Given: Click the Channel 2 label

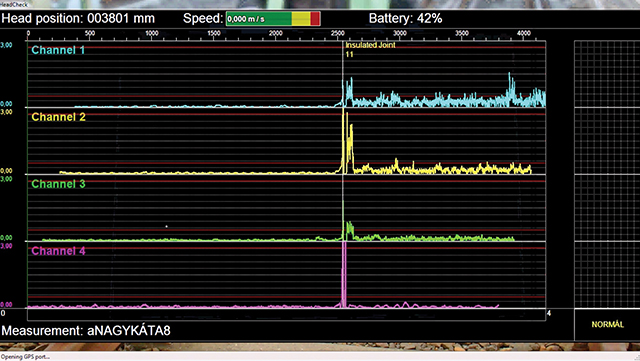Looking at the screenshot, I should [58, 117].
